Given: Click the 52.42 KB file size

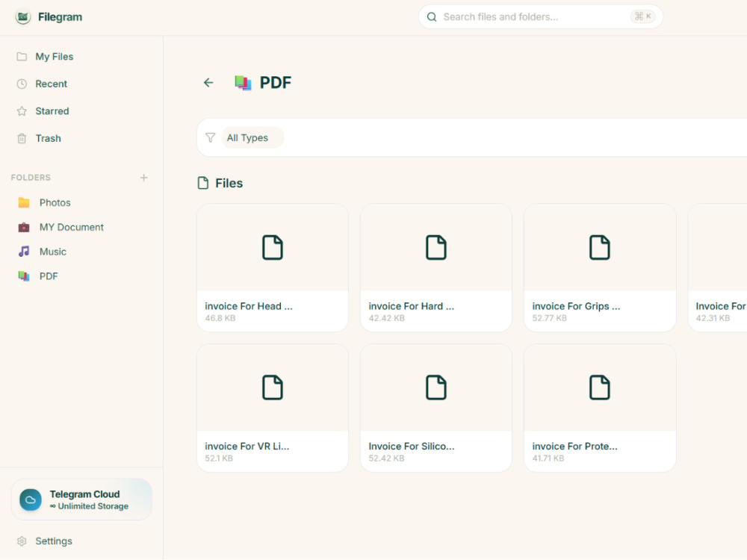Looking at the screenshot, I should [x=386, y=458].
